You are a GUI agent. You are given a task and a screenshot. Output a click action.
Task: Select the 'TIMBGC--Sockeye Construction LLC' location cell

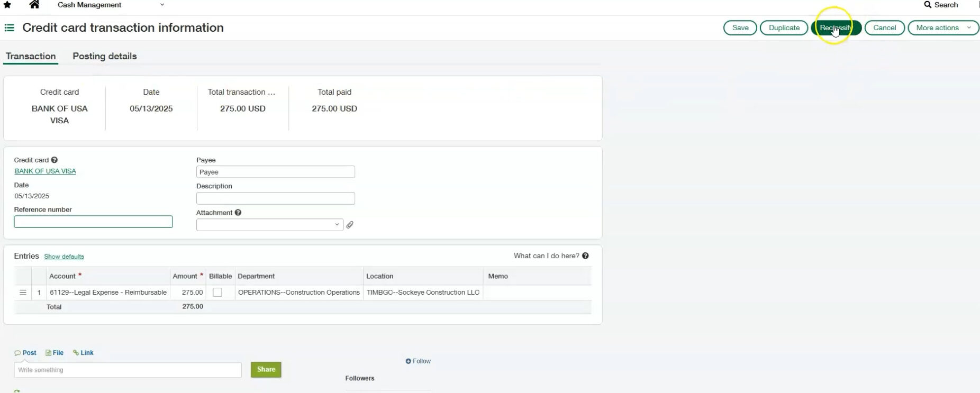tap(423, 293)
